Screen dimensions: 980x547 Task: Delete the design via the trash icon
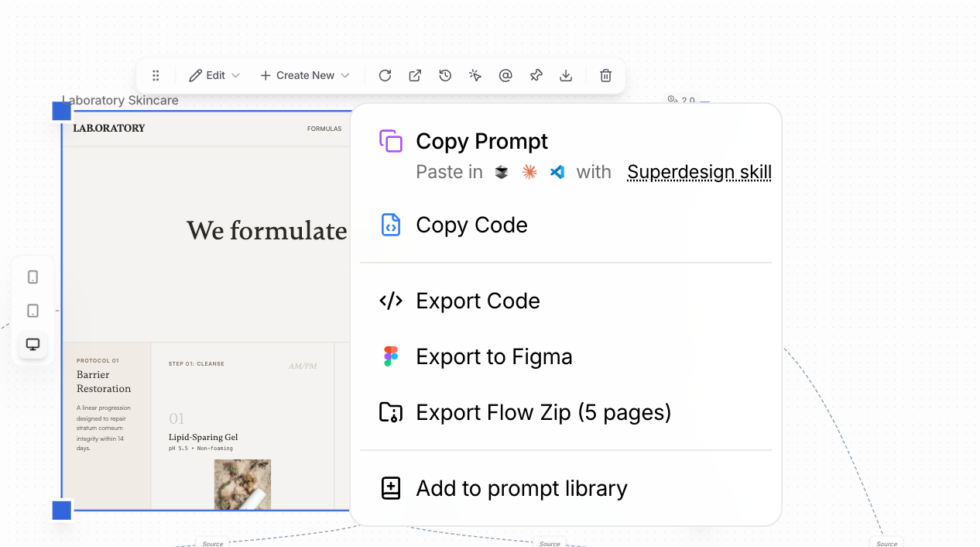click(x=605, y=75)
